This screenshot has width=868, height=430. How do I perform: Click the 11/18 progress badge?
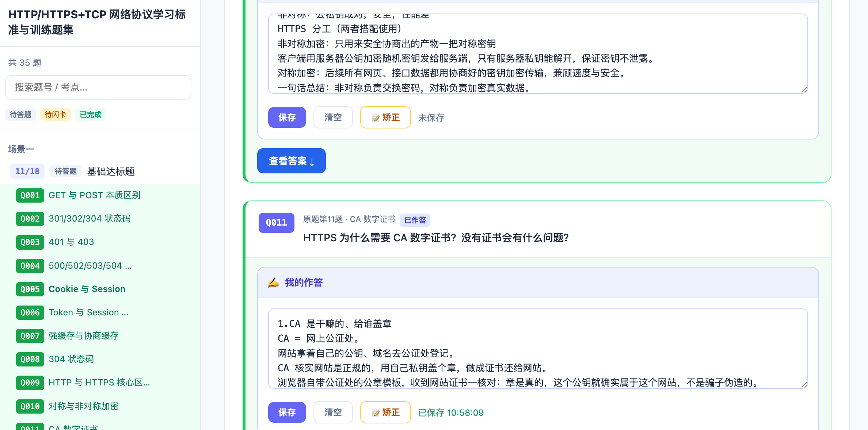(x=27, y=171)
